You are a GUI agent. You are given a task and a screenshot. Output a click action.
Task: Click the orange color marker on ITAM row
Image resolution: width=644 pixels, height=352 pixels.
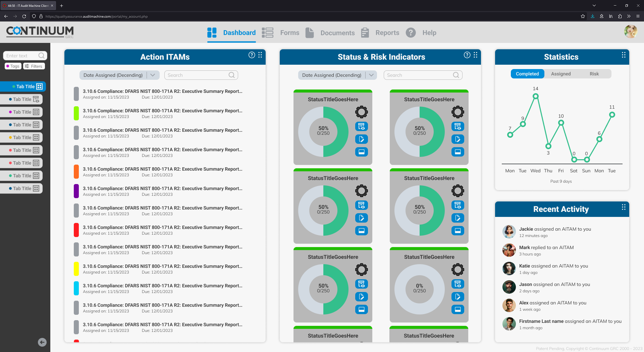point(76,172)
